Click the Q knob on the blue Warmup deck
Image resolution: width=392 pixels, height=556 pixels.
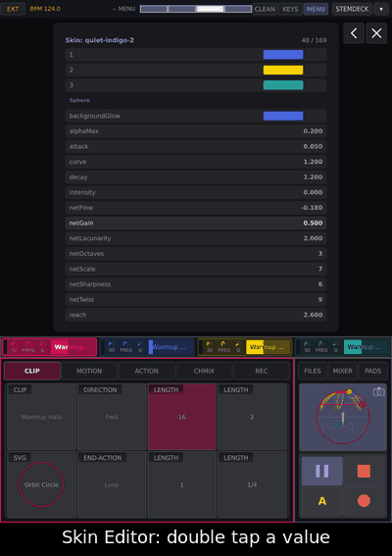(x=140, y=344)
